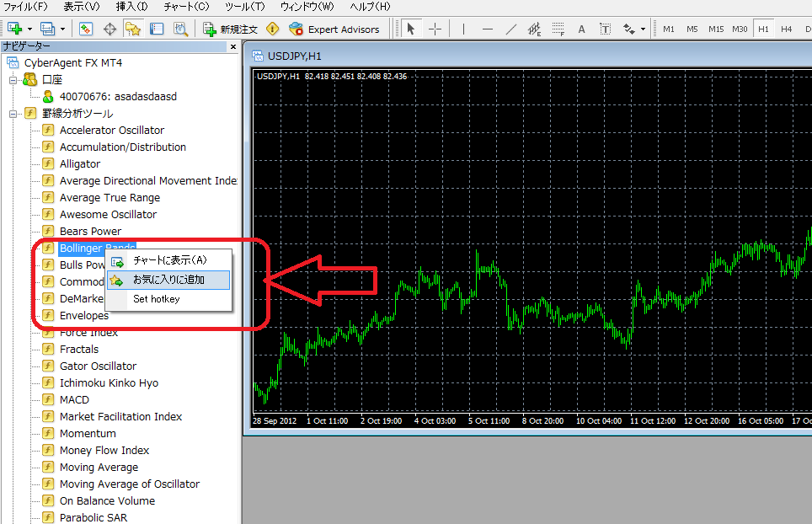Click the yellow diamond alert icon
This screenshot has height=524, width=812.
(x=272, y=29)
